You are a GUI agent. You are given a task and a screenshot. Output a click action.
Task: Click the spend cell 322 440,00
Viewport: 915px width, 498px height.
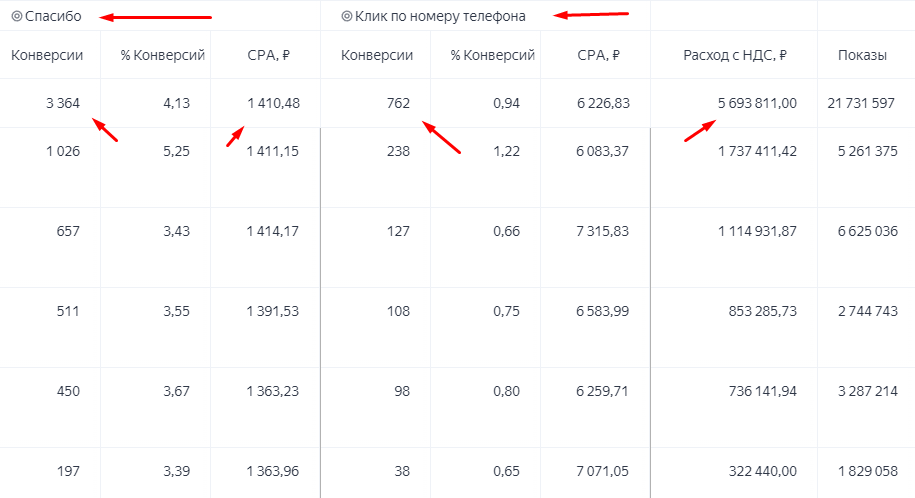click(x=763, y=471)
